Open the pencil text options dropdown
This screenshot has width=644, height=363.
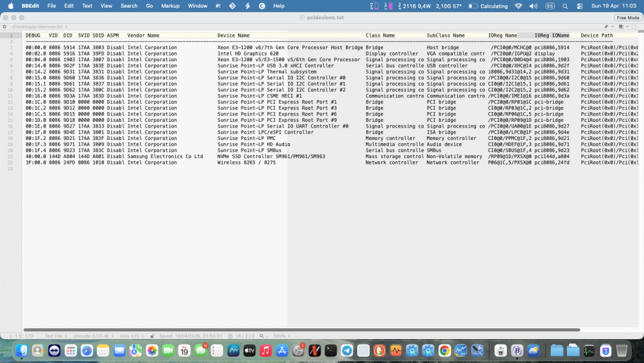click(609, 26)
